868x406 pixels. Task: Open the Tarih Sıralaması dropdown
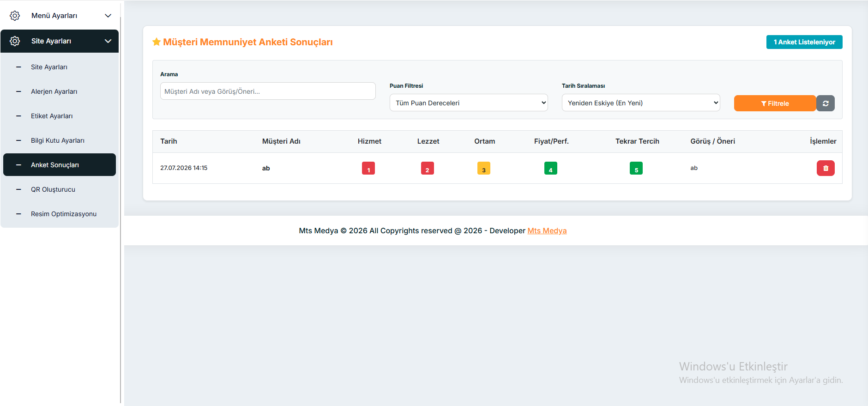point(641,103)
